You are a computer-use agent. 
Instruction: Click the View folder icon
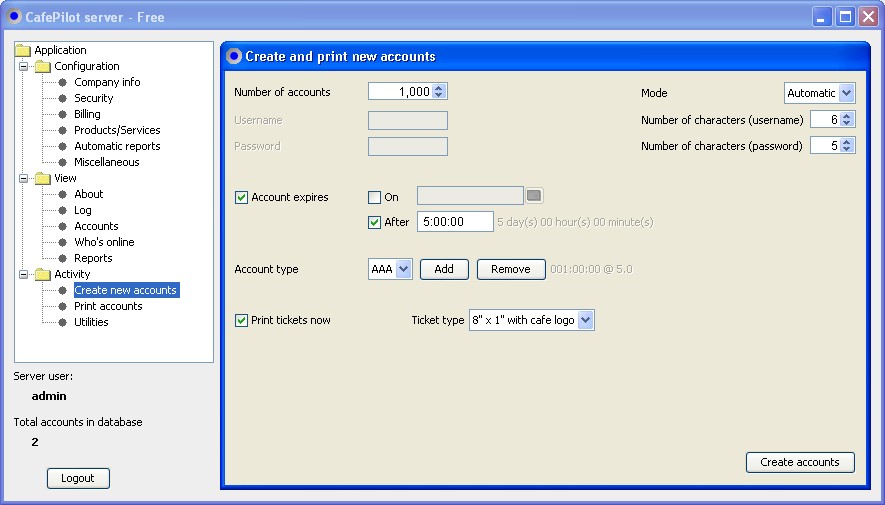pos(43,178)
